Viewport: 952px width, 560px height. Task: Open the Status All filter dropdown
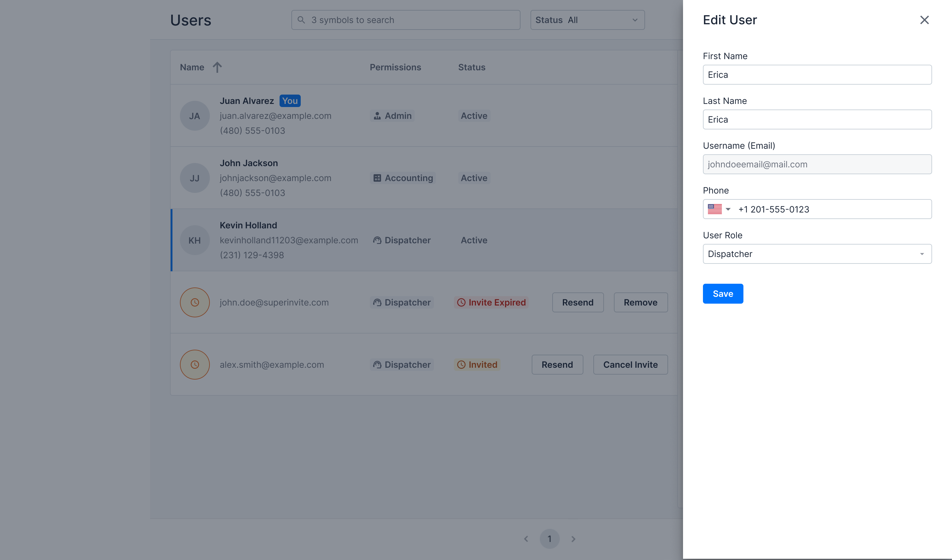587,20
